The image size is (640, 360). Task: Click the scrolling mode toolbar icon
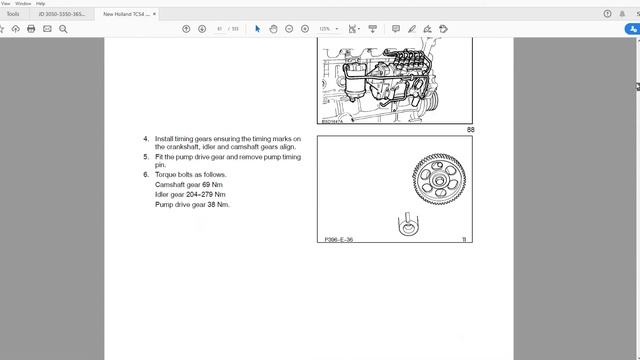pyautogui.click(x=372, y=29)
